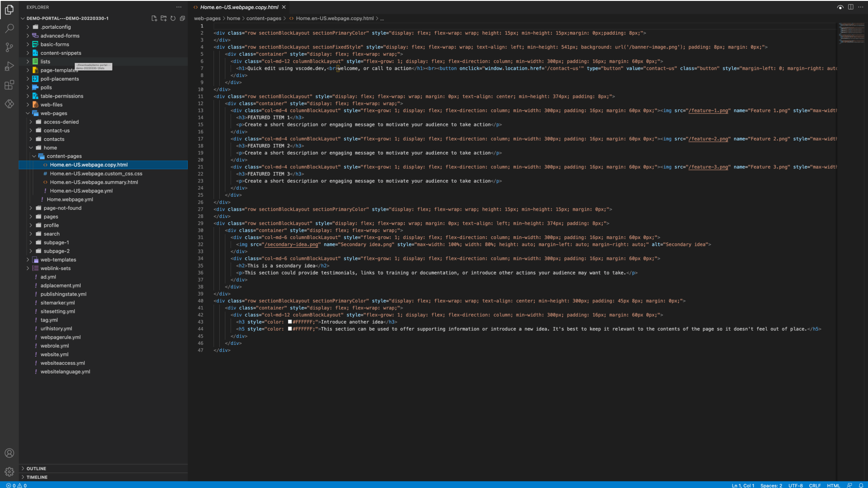Open the Source Control view

coord(9,47)
